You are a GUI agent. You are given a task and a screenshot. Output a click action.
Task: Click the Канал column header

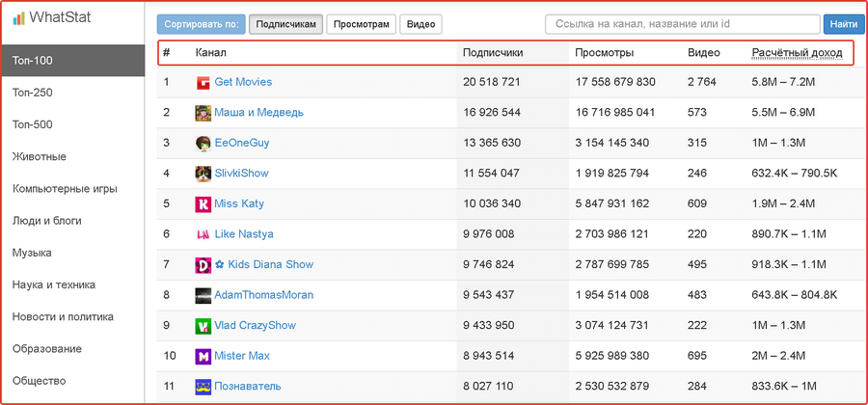point(211,53)
